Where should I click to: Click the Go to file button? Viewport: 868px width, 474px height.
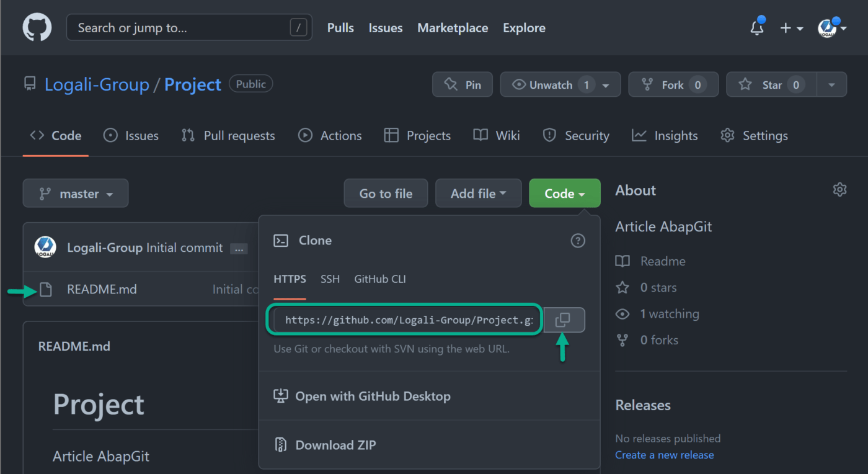click(386, 194)
